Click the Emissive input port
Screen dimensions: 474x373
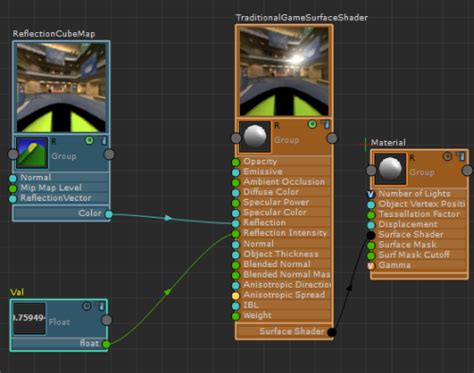click(236, 172)
